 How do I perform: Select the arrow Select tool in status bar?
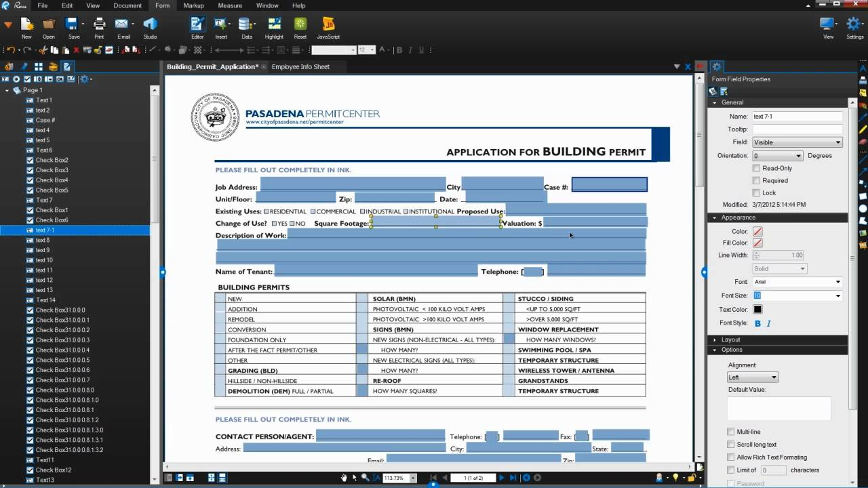coord(355,478)
